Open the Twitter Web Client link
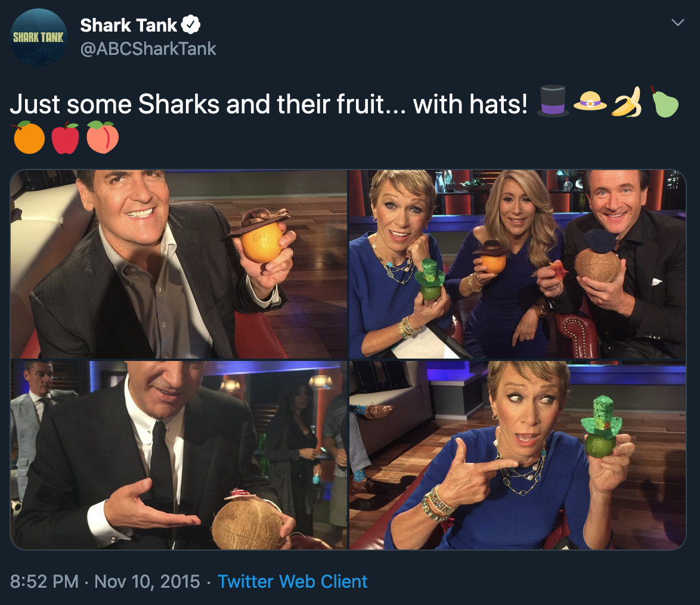Image resolution: width=700 pixels, height=605 pixels. tap(292, 581)
